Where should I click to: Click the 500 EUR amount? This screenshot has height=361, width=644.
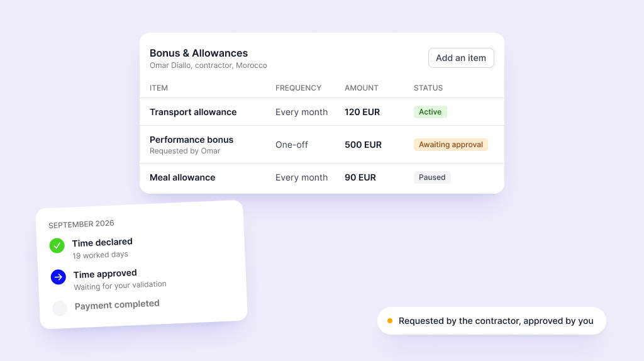tap(363, 145)
